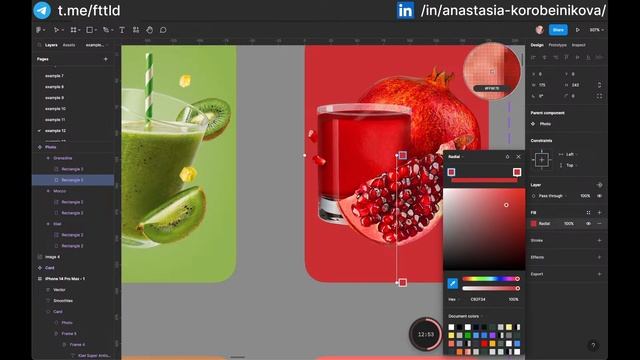640x360 pixels.
Task: Add an effect with plus icon
Action: (599, 257)
